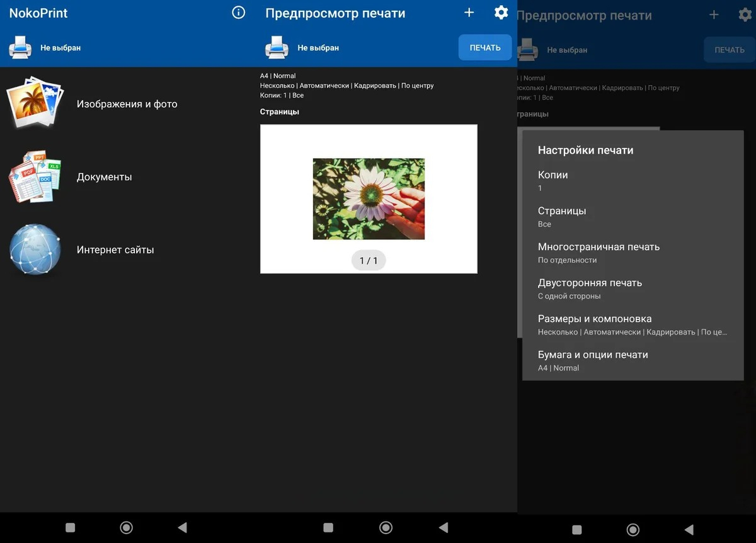Tap the square recents button on the settings screen

pos(576,530)
